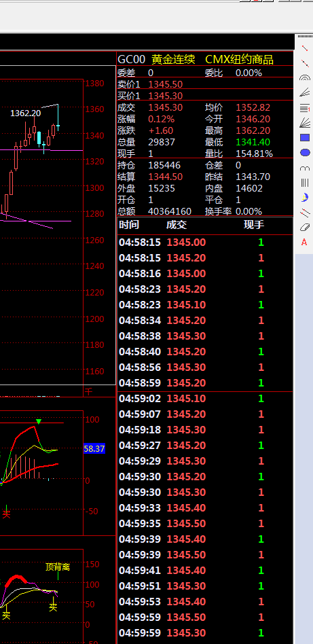Click the 成交 column header
313x644 pixels.
[177, 225]
